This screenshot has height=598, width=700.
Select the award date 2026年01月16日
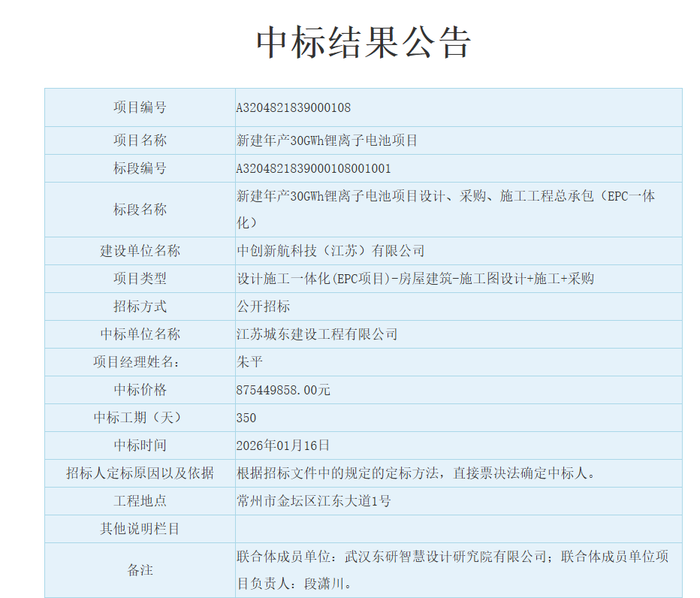pos(282,445)
